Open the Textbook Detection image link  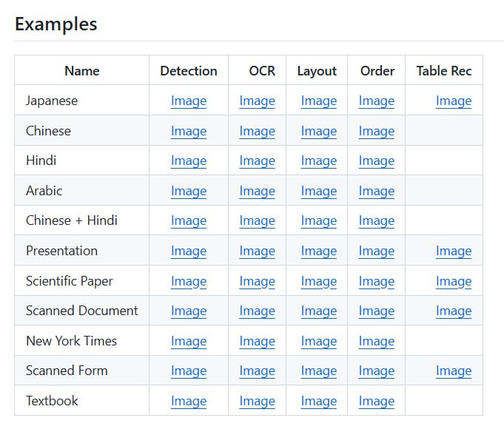tap(188, 401)
